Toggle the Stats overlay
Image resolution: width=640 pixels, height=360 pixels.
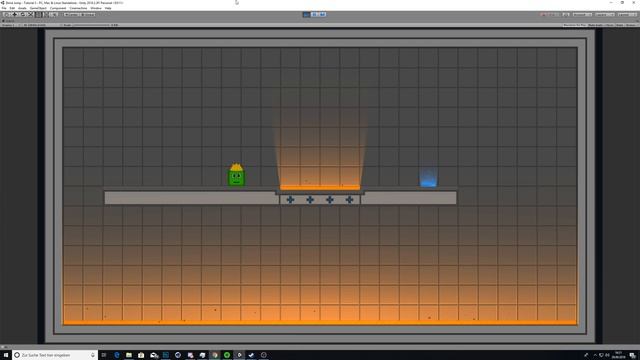point(620,25)
